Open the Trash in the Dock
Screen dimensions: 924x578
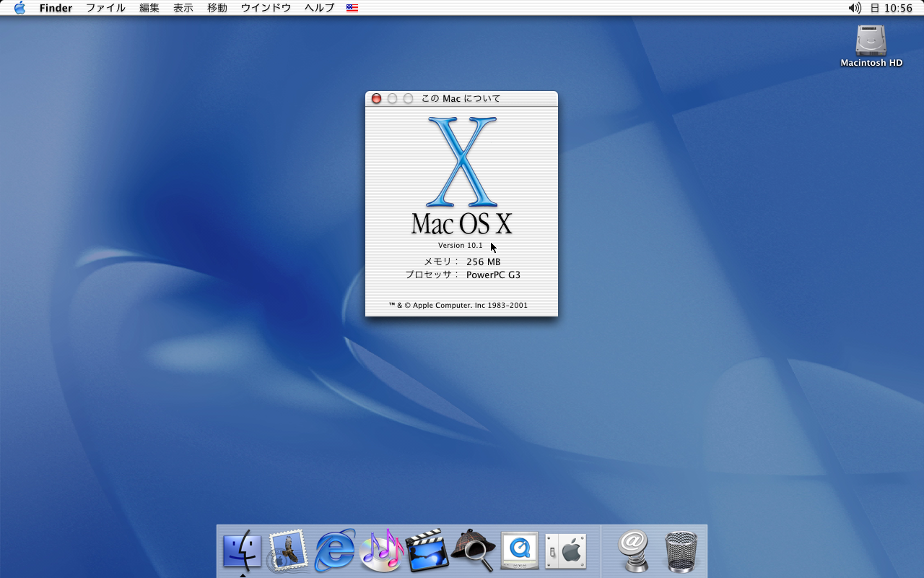click(680, 551)
